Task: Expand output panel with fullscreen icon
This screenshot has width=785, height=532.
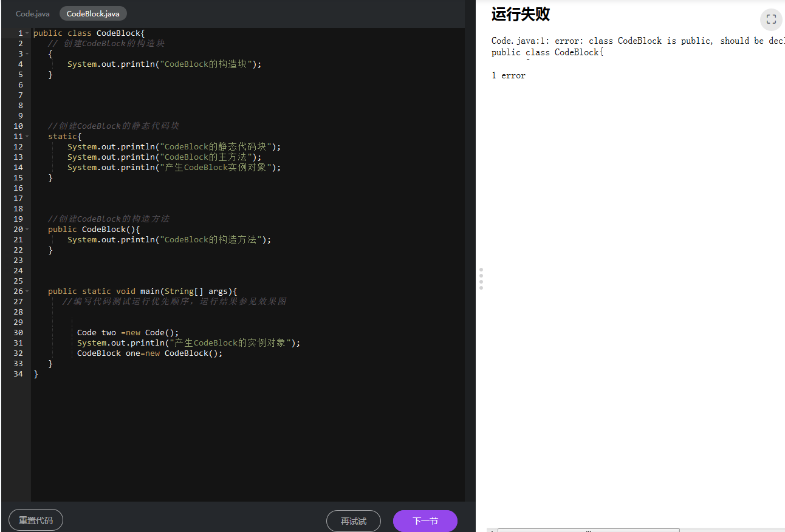Action: click(771, 19)
